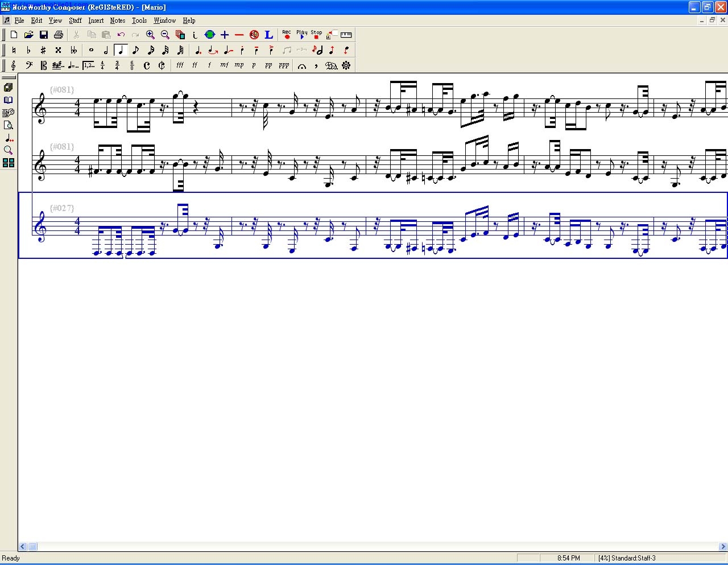Click the tile windows side icon
The height and width of the screenshot is (565, 728).
click(9, 163)
